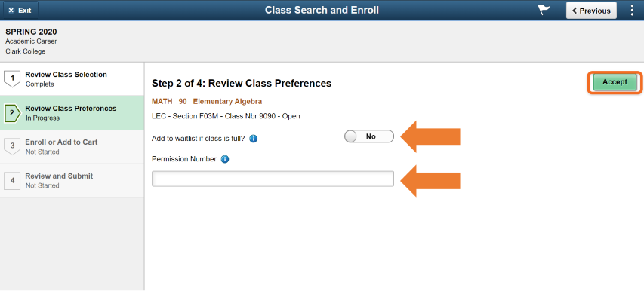644x291 pixels.
Task: Click the waitlist info icon
Action: (254, 139)
